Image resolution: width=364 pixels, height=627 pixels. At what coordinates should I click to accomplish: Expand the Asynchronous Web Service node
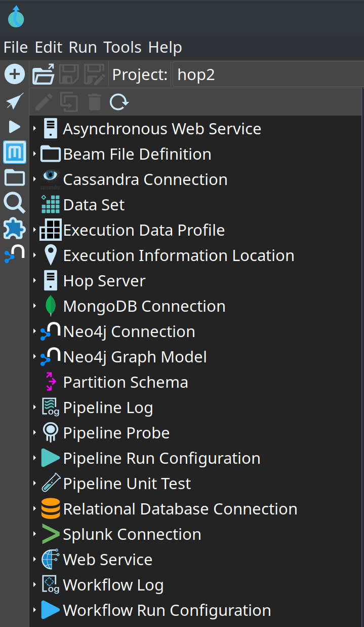coord(34,129)
